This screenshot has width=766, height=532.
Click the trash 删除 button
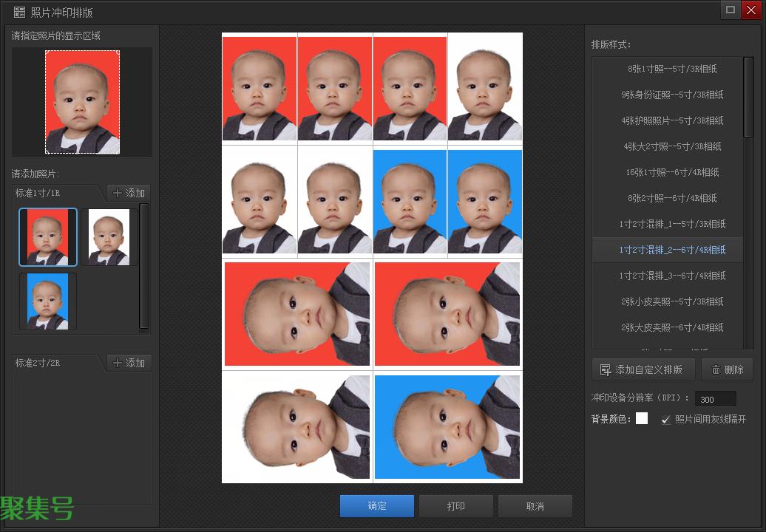[x=727, y=369]
